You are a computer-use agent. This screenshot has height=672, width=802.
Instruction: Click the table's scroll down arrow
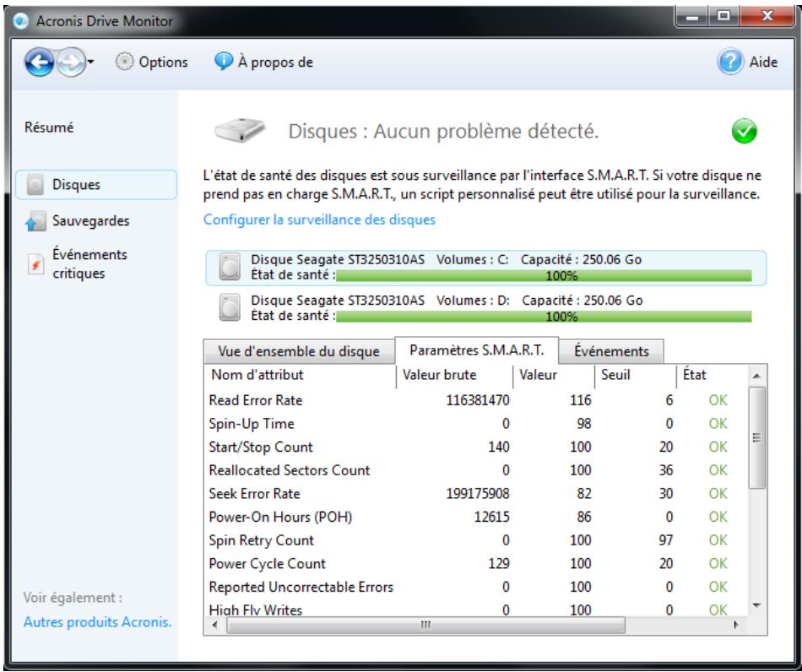pyautogui.click(x=757, y=605)
